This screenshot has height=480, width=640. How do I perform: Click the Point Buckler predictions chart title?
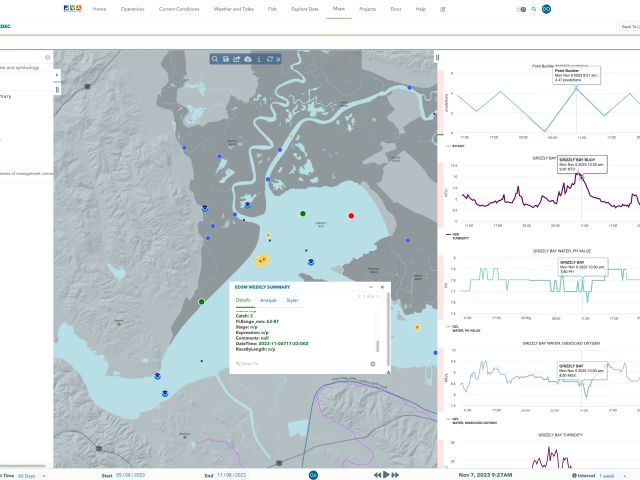coord(560,66)
